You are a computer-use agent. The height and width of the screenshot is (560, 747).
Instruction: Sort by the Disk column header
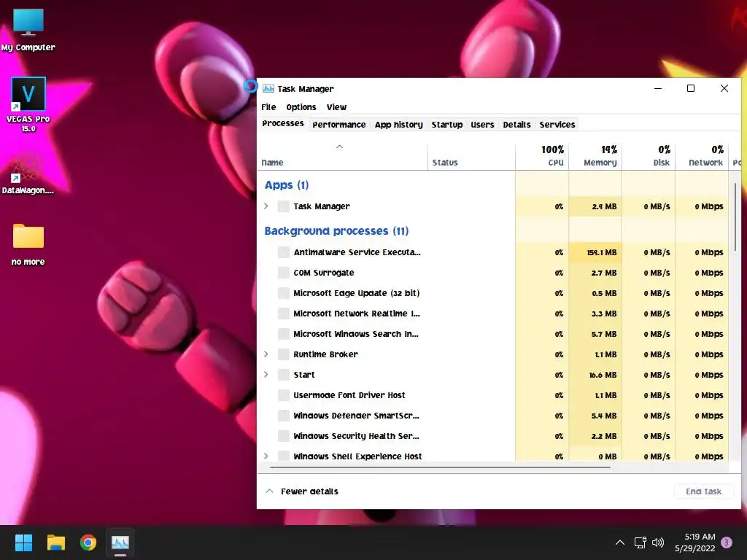click(649, 156)
